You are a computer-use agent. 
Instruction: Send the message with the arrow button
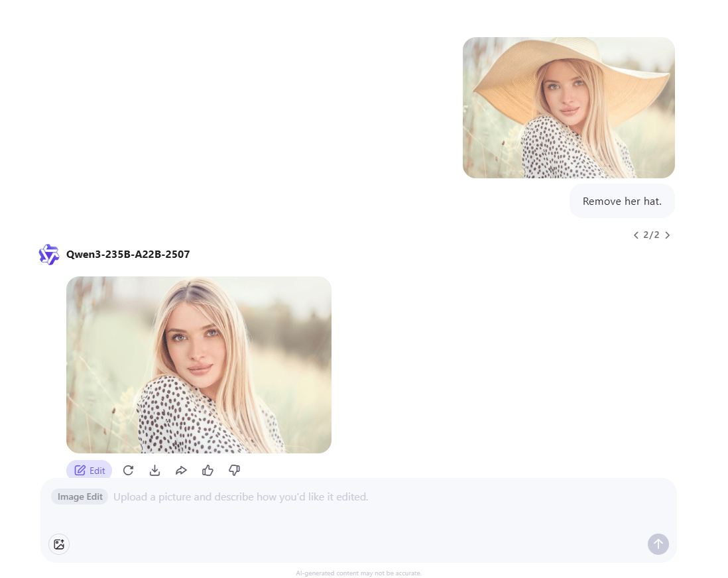point(658,544)
